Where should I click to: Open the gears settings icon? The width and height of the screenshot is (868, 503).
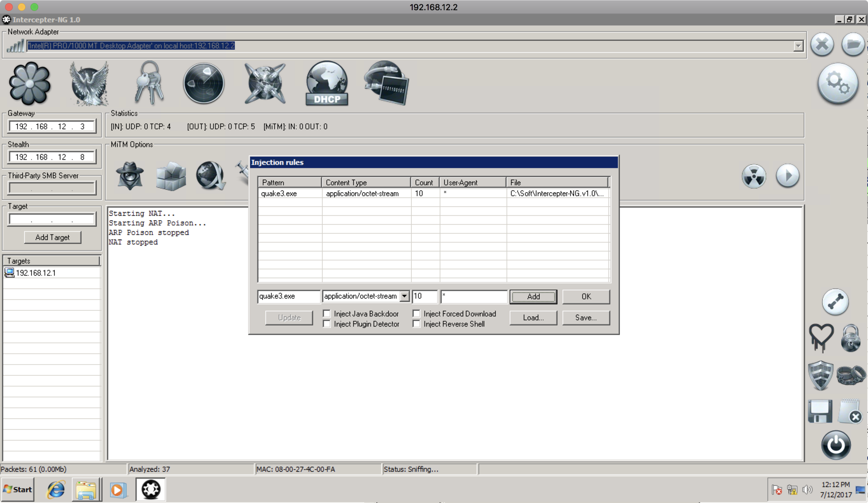[x=837, y=83]
